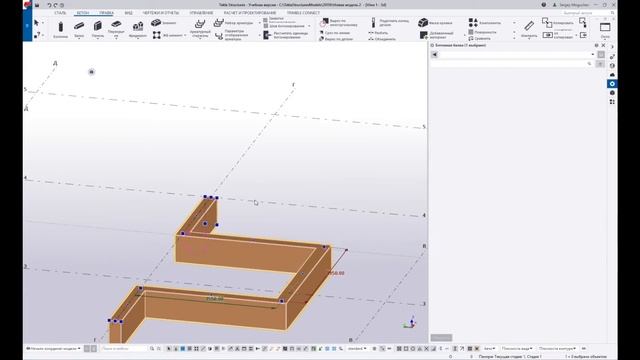Click the greyed Modify button in property pane
This screenshot has height=360, width=640.
point(441,338)
